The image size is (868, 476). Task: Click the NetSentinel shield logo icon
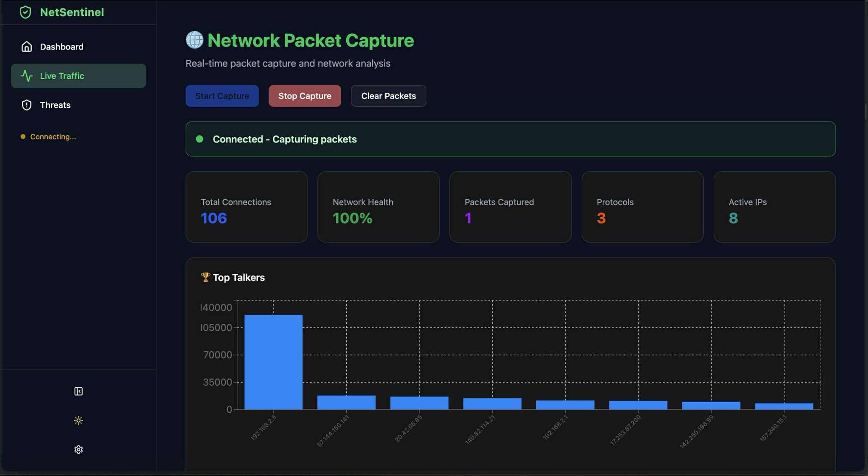26,12
